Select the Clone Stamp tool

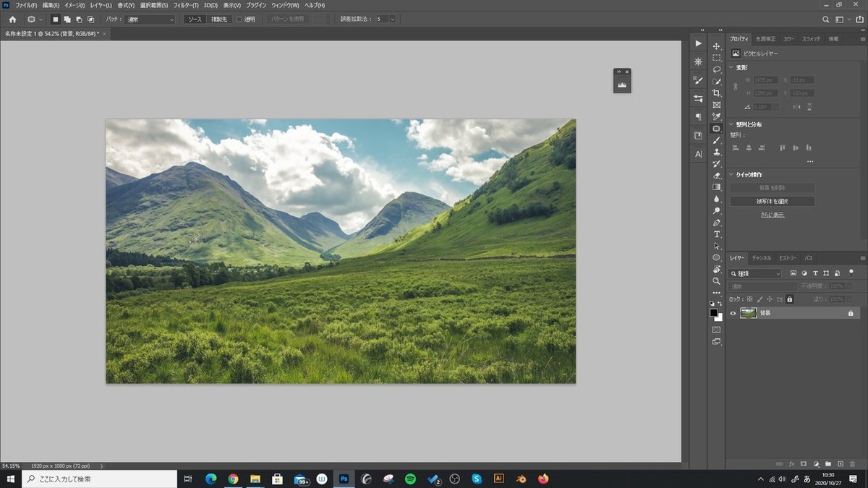pyautogui.click(x=717, y=152)
